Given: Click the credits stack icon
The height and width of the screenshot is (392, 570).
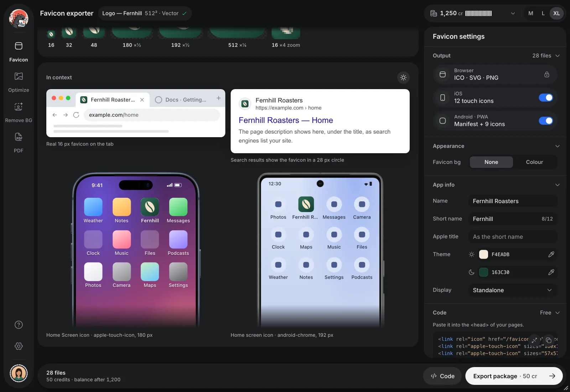Looking at the screenshot, I should coord(434,13).
